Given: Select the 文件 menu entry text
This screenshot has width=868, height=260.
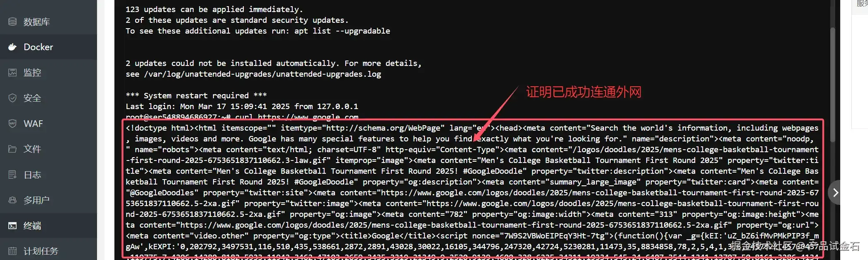Looking at the screenshot, I should [32, 149].
